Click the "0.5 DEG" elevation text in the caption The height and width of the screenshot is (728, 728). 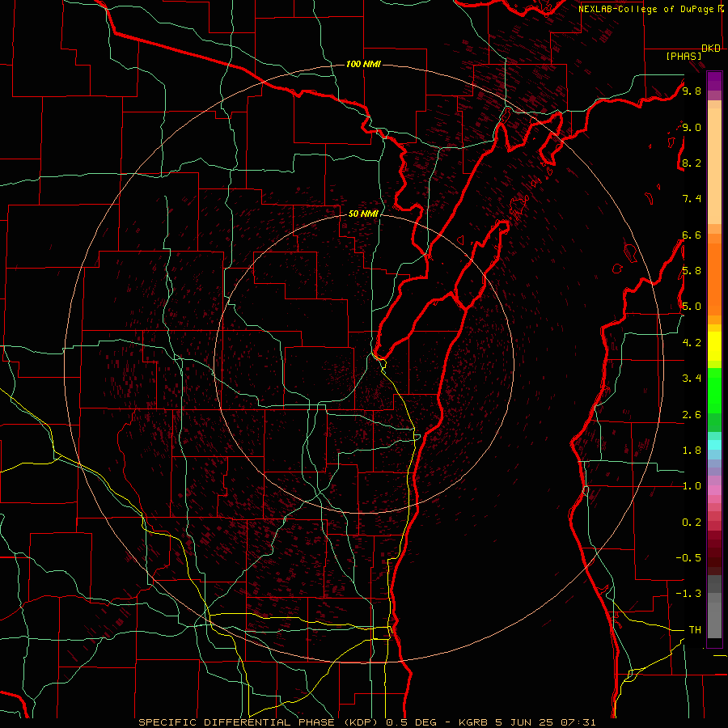pyautogui.click(x=412, y=722)
